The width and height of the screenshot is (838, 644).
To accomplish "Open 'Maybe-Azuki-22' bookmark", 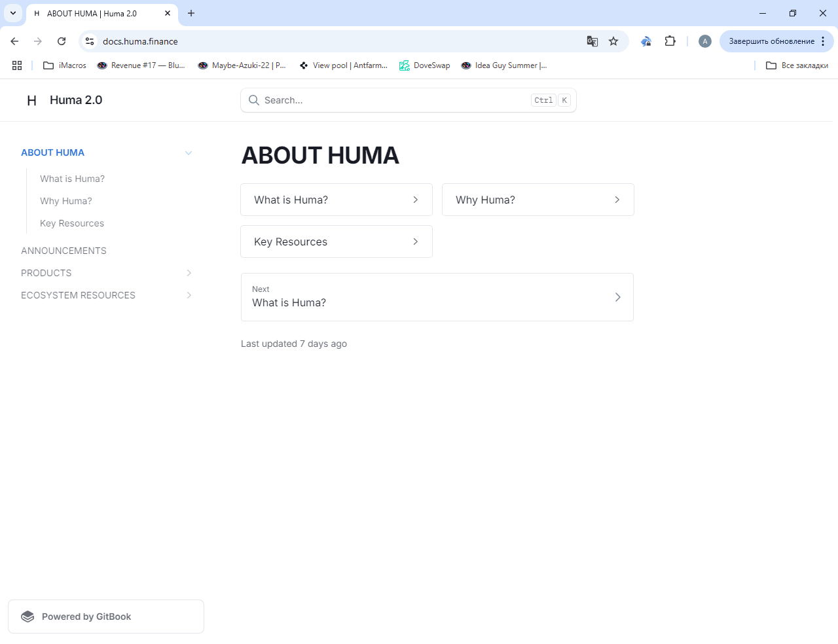I will click(x=242, y=65).
